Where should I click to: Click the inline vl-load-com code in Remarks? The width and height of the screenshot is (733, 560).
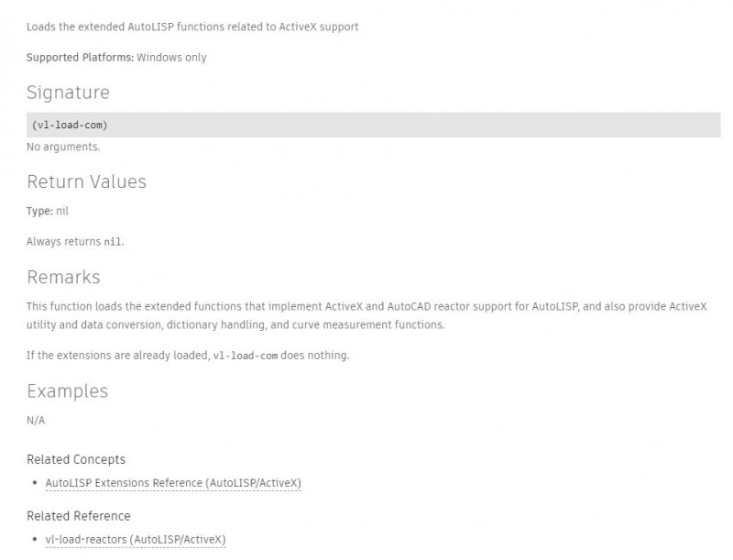pos(245,356)
